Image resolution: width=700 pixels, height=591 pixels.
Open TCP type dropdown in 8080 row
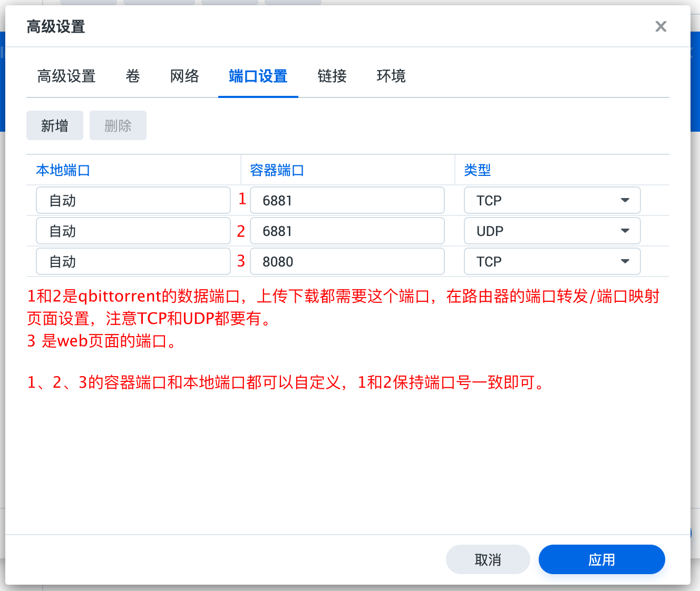(x=552, y=261)
